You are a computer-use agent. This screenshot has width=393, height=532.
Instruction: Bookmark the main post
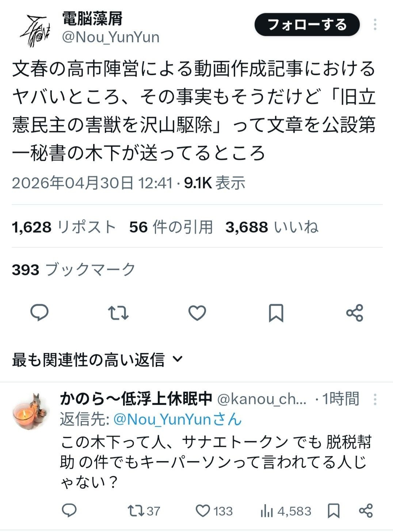coord(276,313)
